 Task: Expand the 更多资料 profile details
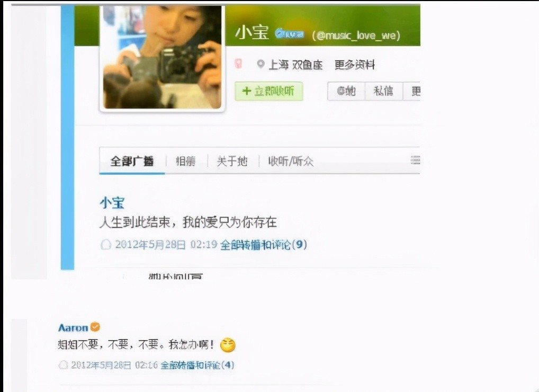[x=354, y=65]
